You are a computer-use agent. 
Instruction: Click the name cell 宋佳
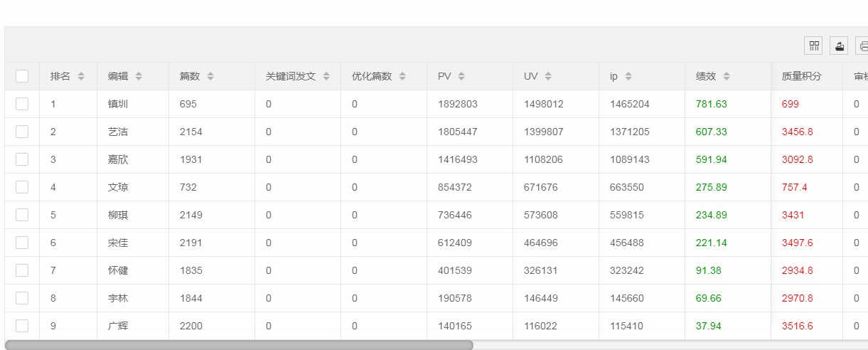point(118,243)
